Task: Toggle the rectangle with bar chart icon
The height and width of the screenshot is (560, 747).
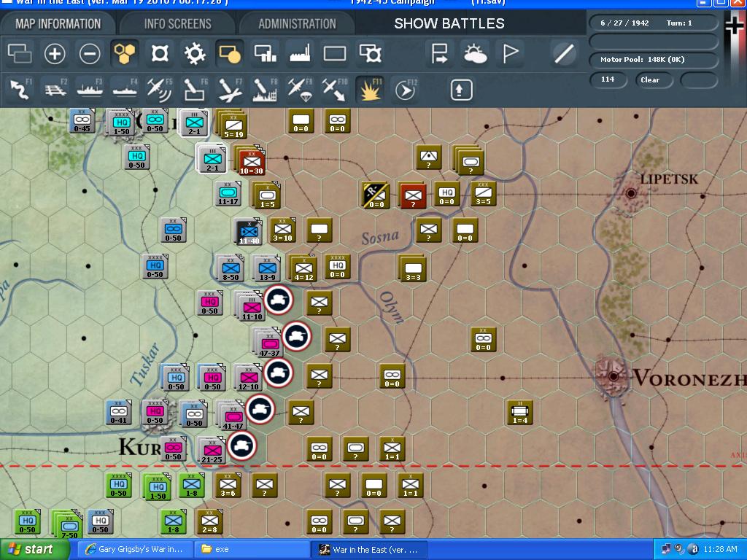Action: pos(265,53)
